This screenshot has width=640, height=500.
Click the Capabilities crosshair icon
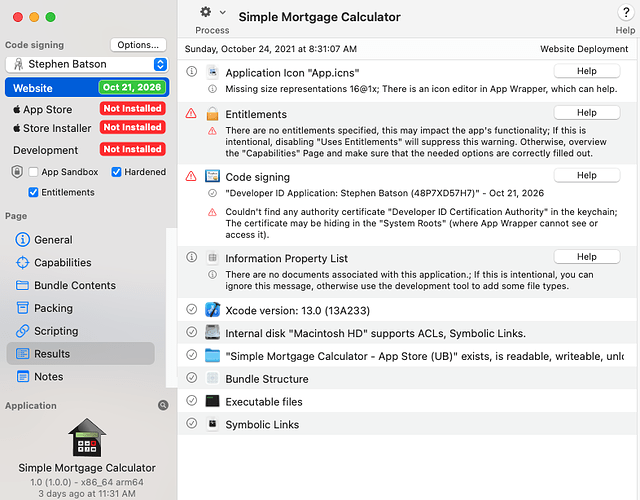click(22, 262)
